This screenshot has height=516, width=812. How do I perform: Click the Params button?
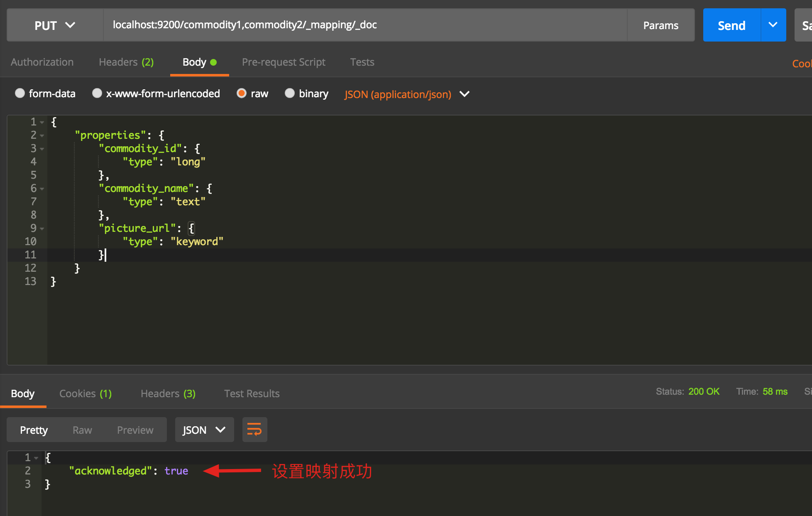coord(660,25)
